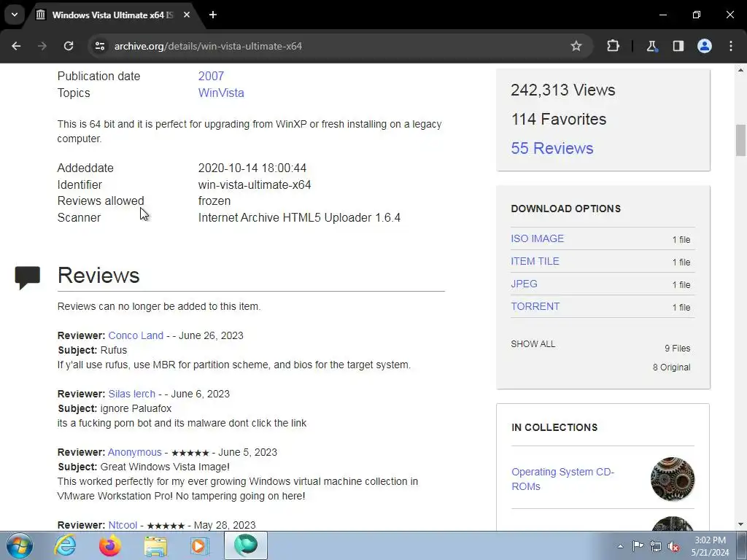
Task: Open Chrome Labs flask icon
Action: point(651,46)
